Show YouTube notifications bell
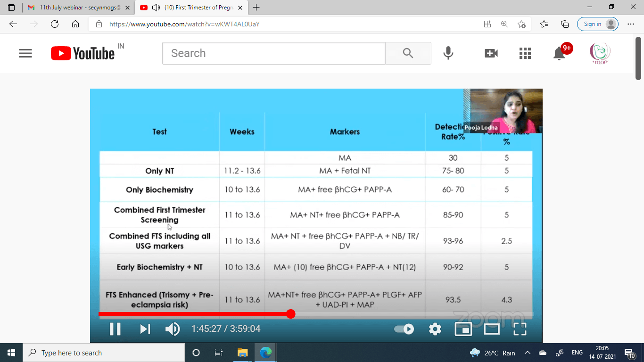 point(559,53)
